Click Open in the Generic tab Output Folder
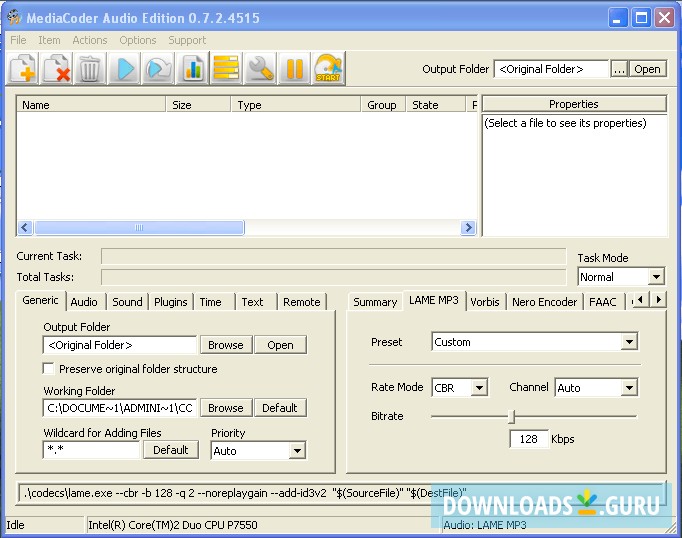 [x=280, y=345]
